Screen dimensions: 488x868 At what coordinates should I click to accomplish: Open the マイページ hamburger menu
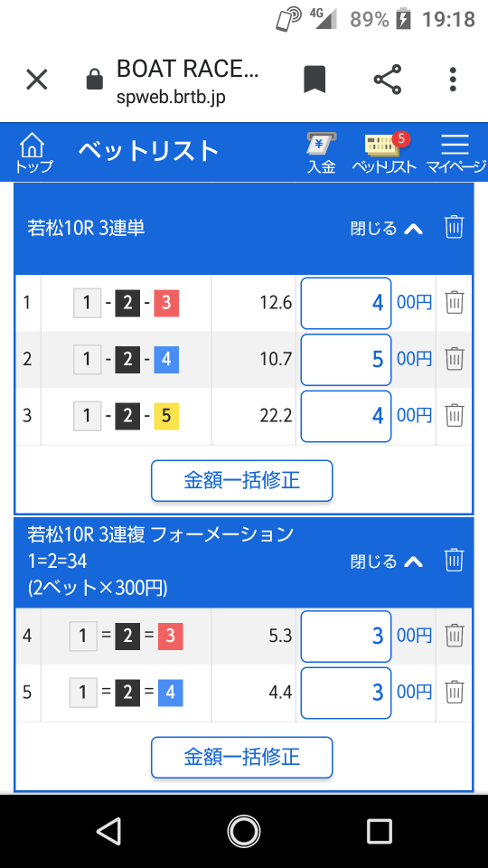(455, 154)
